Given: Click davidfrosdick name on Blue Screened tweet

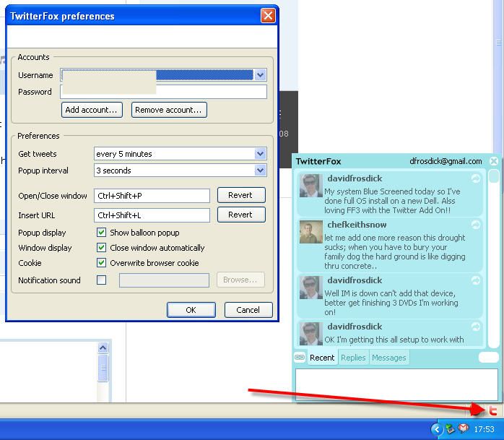Looking at the screenshot, I should tap(355, 178).
